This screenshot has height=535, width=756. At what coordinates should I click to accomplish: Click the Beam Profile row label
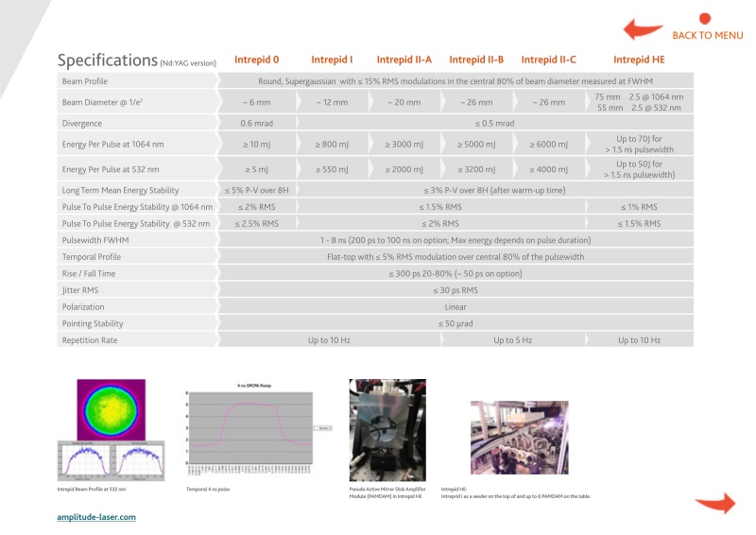point(84,81)
